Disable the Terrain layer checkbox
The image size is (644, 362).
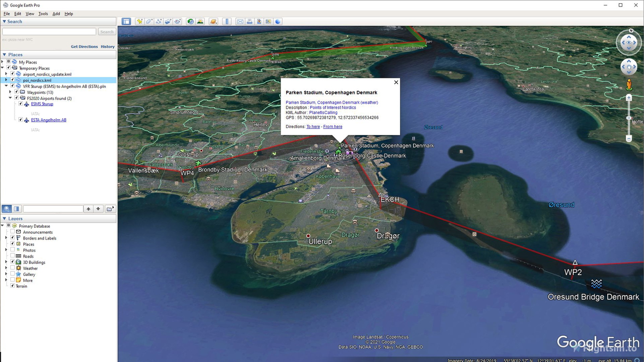pos(12,286)
